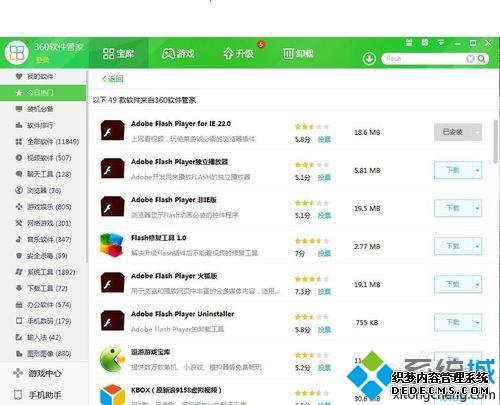Viewport: 500px width, 405px height.
Task: Vote on Adobe Flash Player for IE rating
Action: tap(324, 139)
